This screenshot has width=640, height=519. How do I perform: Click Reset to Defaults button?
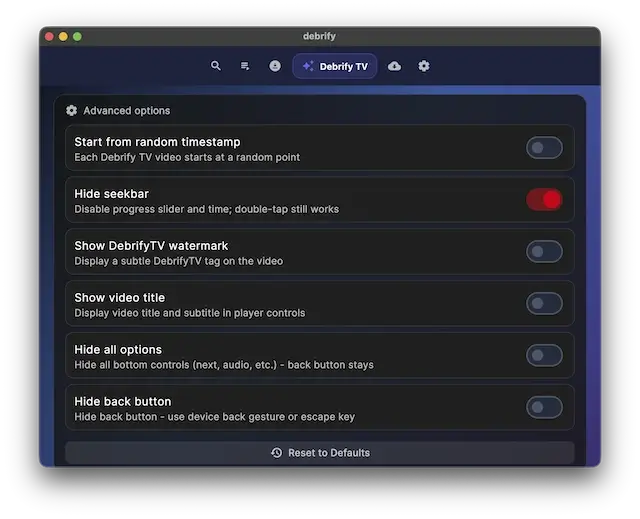click(x=320, y=452)
